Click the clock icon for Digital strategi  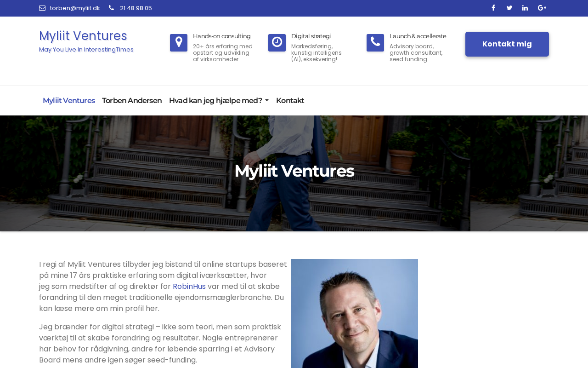click(277, 43)
